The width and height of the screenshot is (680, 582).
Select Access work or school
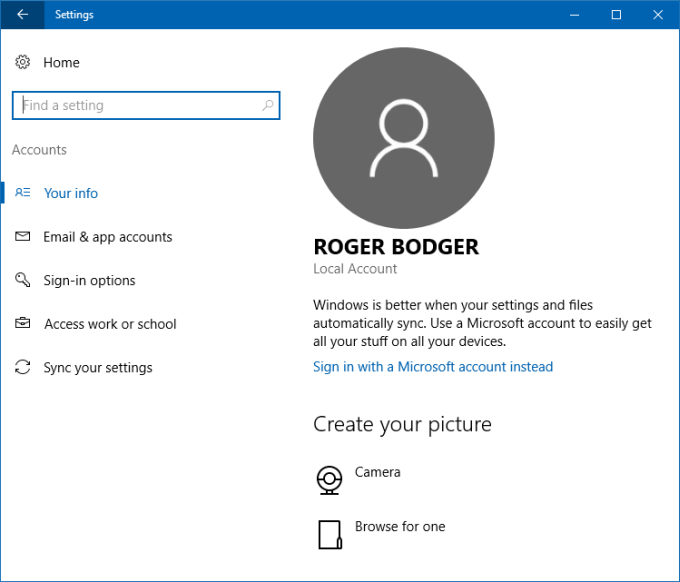(x=110, y=324)
